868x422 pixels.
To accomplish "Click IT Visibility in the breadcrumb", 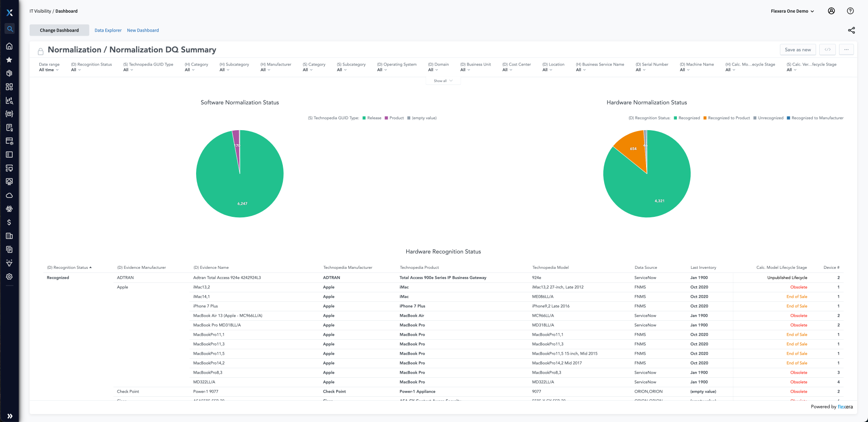I will pos(40,11).
